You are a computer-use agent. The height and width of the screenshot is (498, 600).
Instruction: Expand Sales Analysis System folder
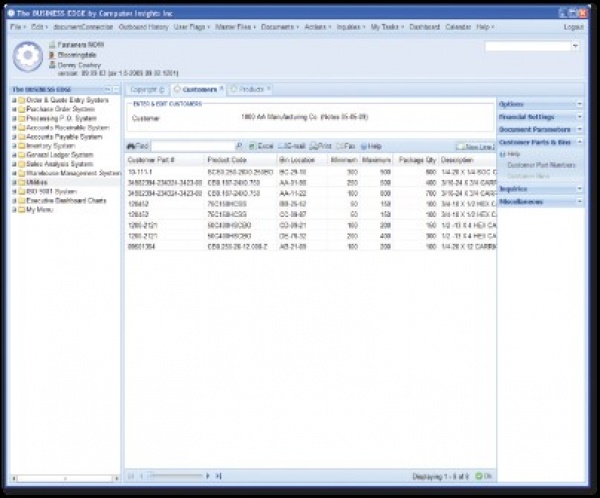[14, 164]
